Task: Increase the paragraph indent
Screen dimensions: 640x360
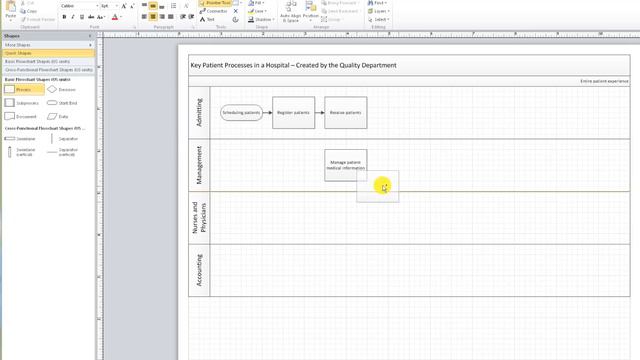Action: 191,17
